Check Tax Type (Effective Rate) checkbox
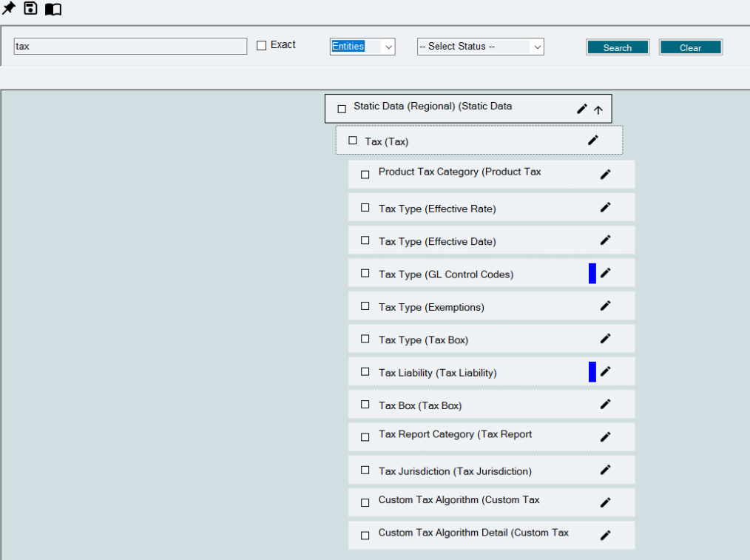This screenshot has width=750, height=560. click(x=365, y=208)
